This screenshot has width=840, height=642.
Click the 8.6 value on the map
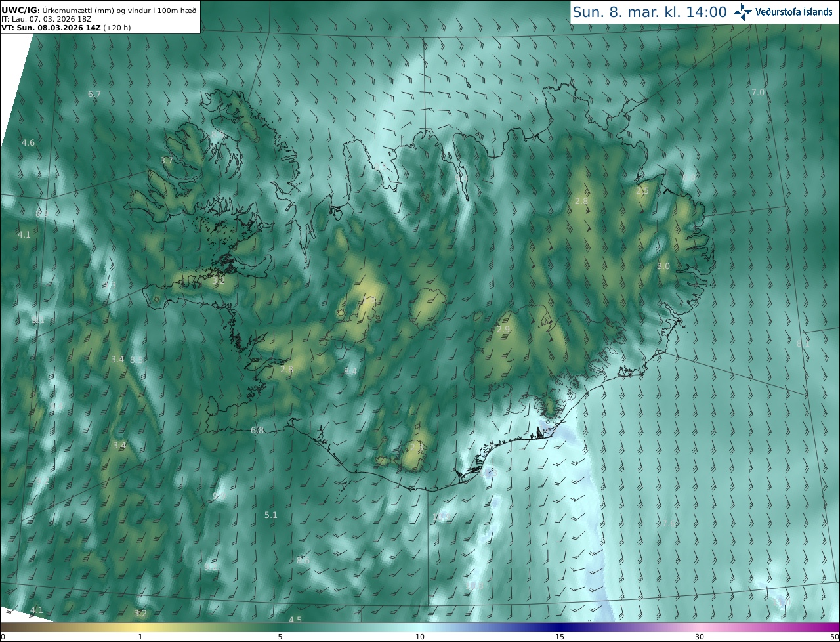(x=303, y=561)
